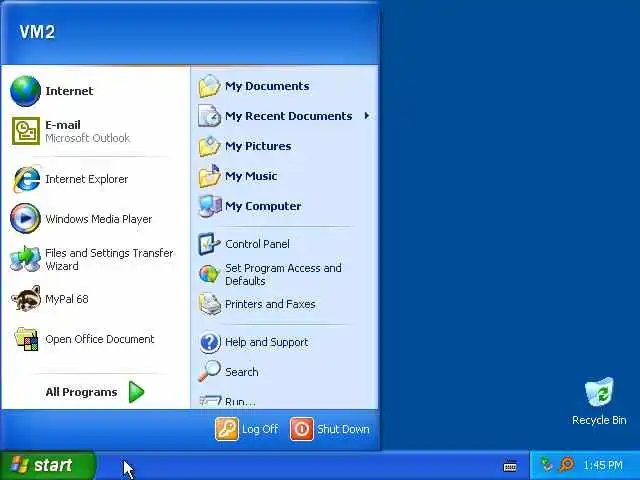Choose the Printers and Faxes label

pyautogui.click(x=270, y=304)
